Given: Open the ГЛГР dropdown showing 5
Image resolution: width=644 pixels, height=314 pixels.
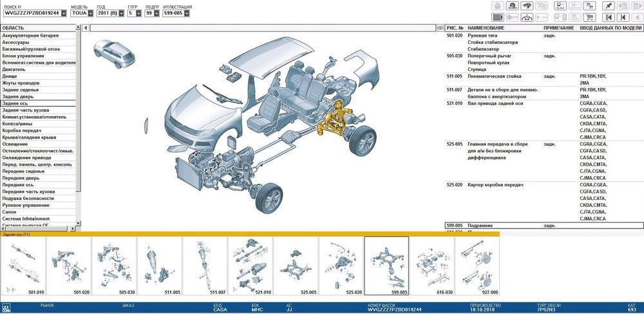Looking at the screenshot, I should pyautogui.click(x=138, y=13).
